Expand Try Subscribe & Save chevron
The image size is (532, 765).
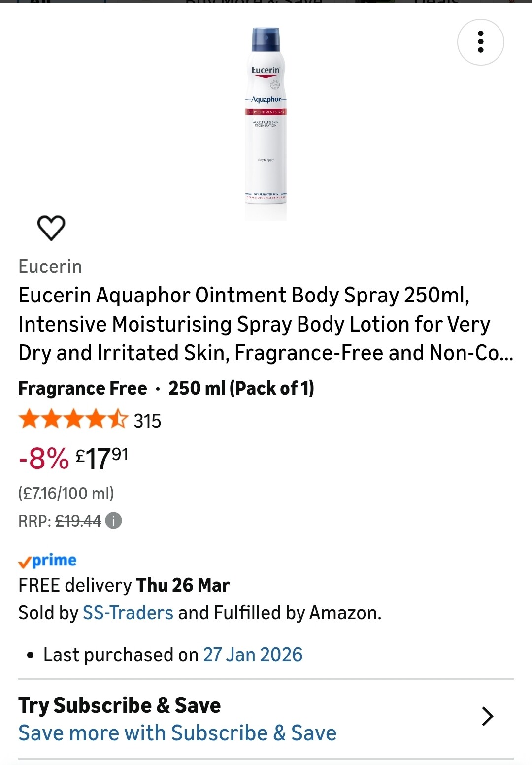pyautogui.click(x=487, y=716)
